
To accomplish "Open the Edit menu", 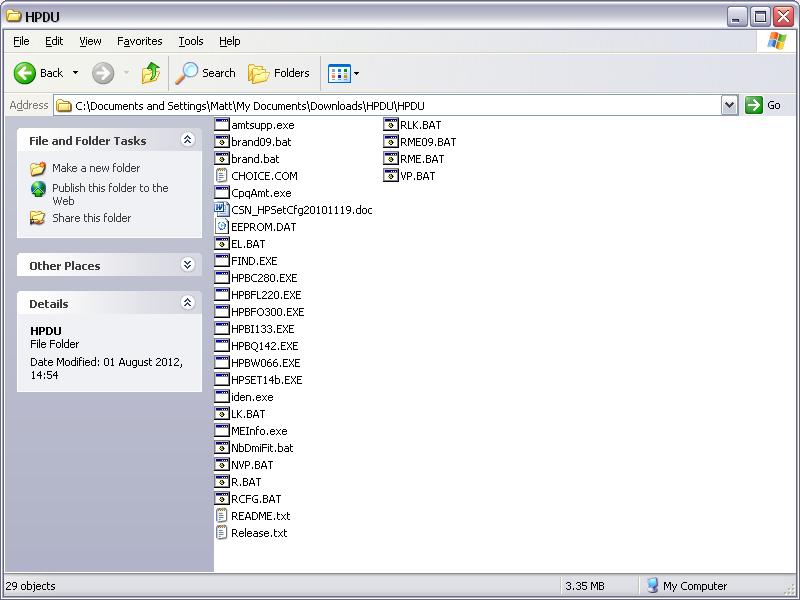I will (54, 41).
